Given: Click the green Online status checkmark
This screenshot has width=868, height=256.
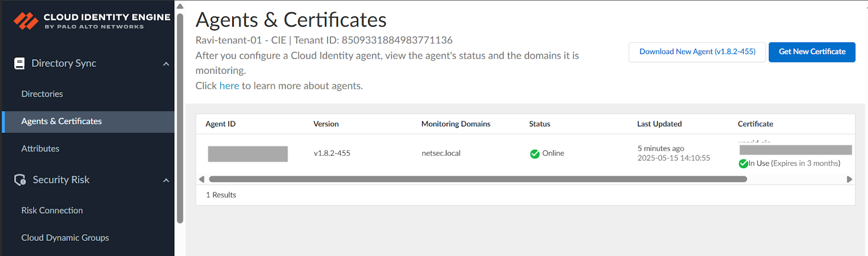Looking at the screenshot, I should tap(535, 154).
